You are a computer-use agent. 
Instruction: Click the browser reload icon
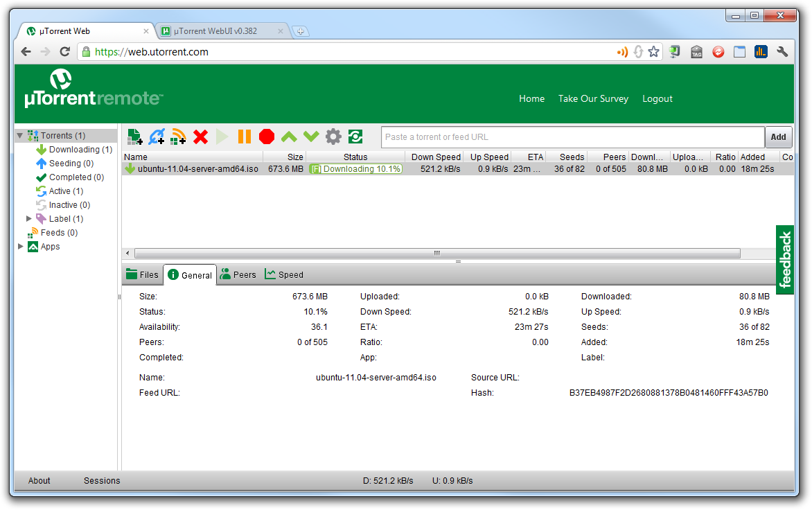pos(64,52)
